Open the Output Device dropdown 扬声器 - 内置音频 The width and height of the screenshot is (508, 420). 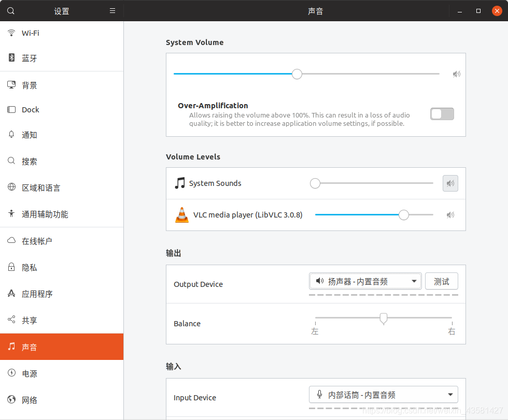pyautogui.click(x=365, y=281)
